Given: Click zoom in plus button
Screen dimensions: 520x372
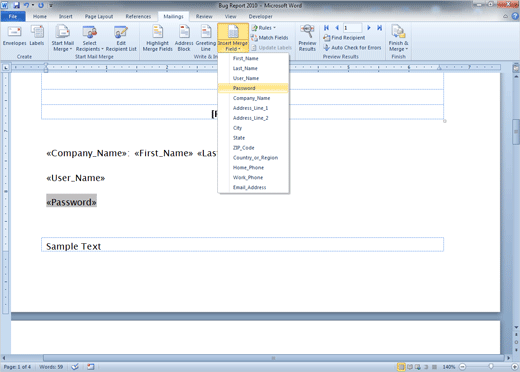Looking at the screenshot, I should [x=515, y=367].
